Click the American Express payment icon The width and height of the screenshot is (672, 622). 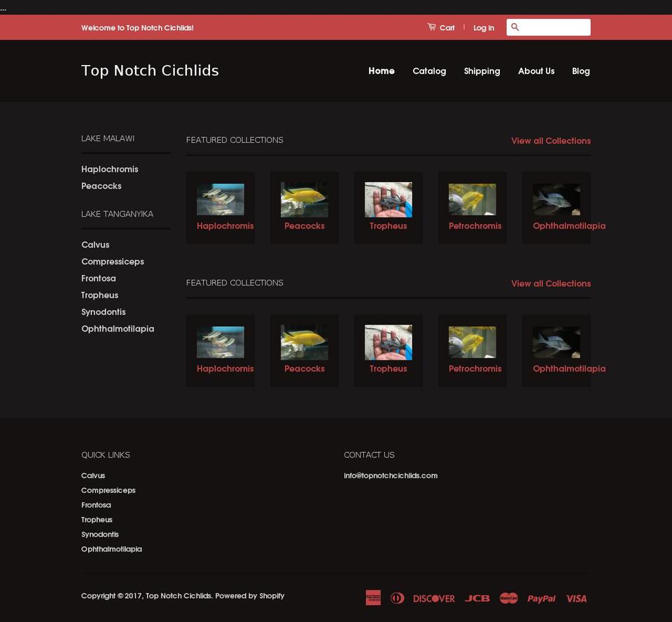click(373, 598)
